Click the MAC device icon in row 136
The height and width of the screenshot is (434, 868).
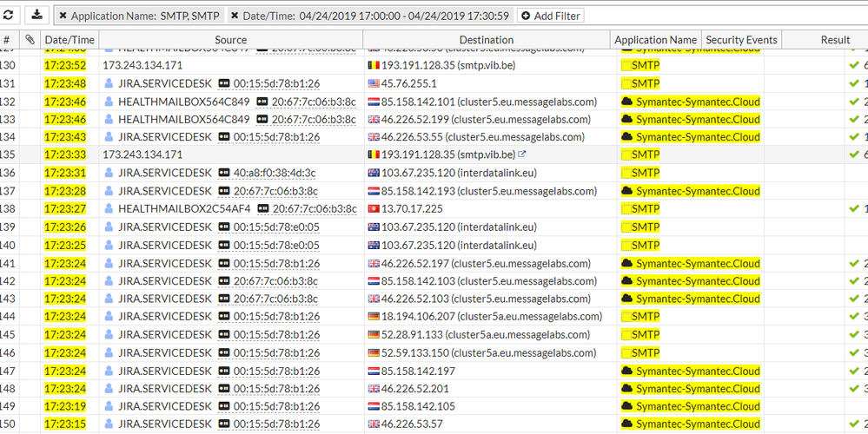[x=223, y=173]
